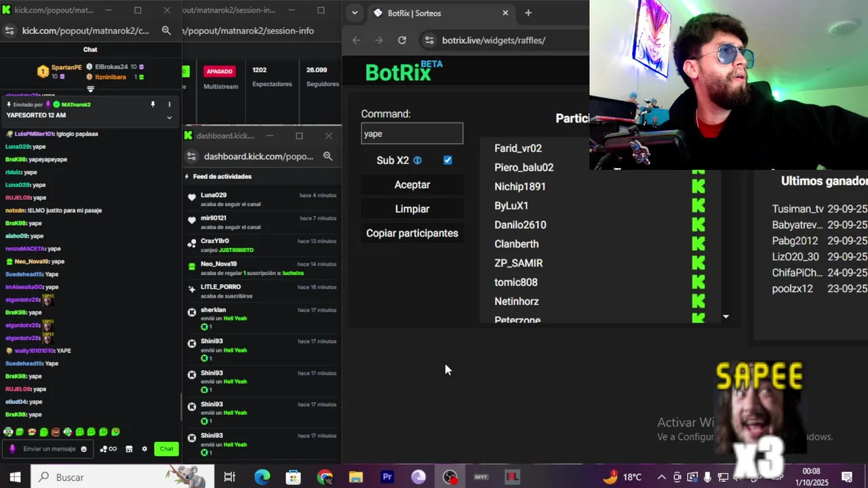Collapse the chat leaderboard handle
The height and width of the screenshot is (488, 868).
pyautogui.click(x=90, y=89)
